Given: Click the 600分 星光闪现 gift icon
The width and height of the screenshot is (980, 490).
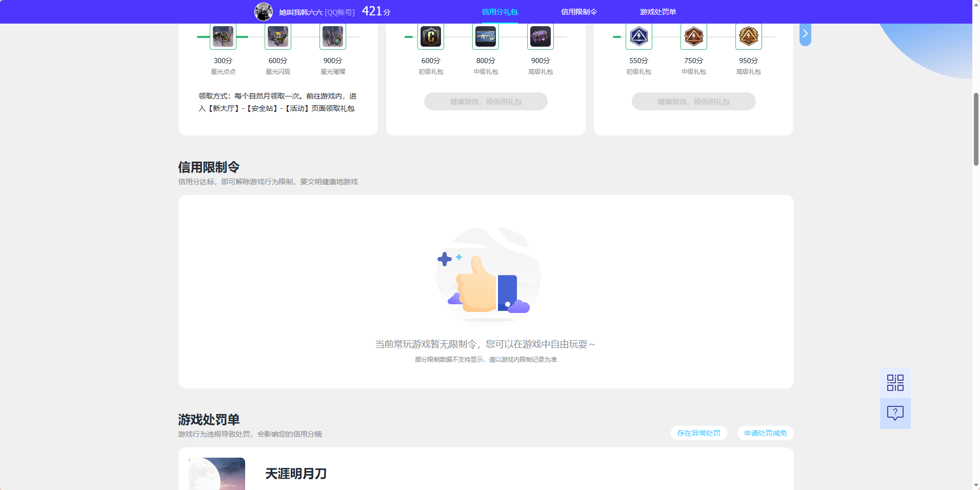Looking at the screenshot, I should 277,36.
